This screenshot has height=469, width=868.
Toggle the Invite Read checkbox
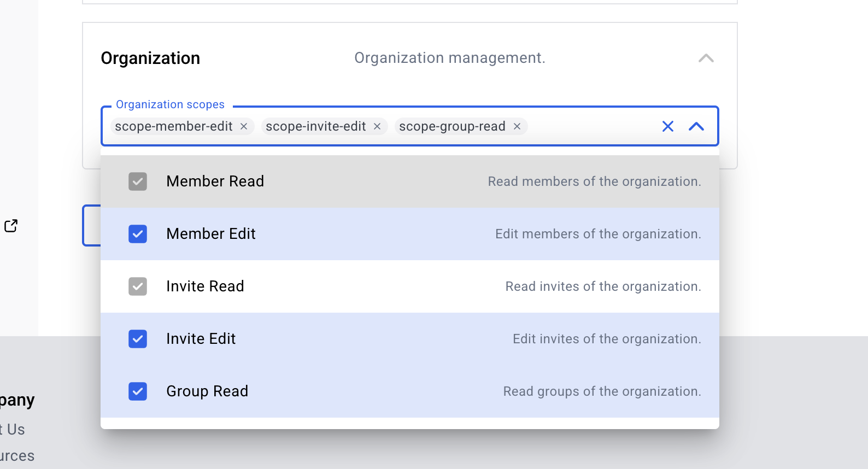[x=138, y=286]
